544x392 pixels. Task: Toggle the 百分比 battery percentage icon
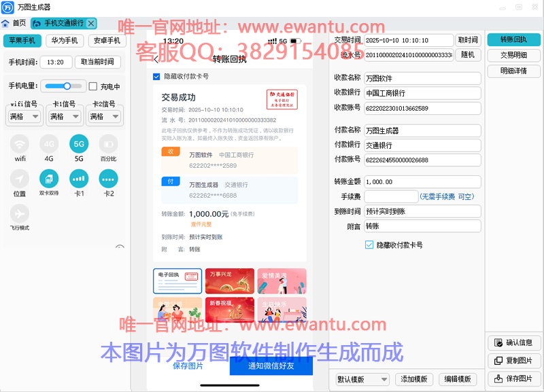click(x=108, y=144)
